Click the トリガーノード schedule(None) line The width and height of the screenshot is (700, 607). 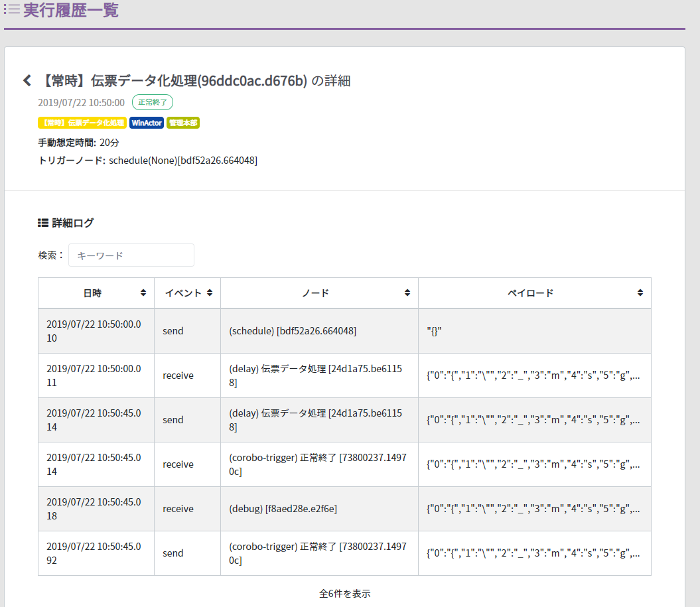click(148, 161)
